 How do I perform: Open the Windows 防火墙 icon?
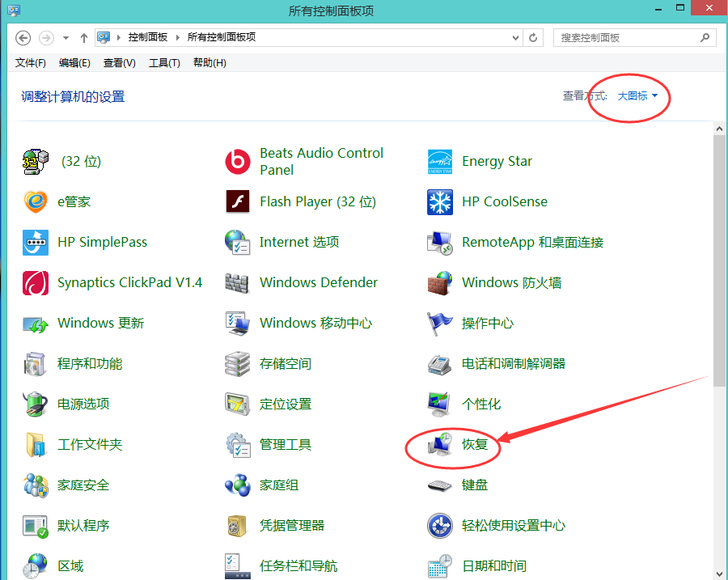(x=440, y=283)
